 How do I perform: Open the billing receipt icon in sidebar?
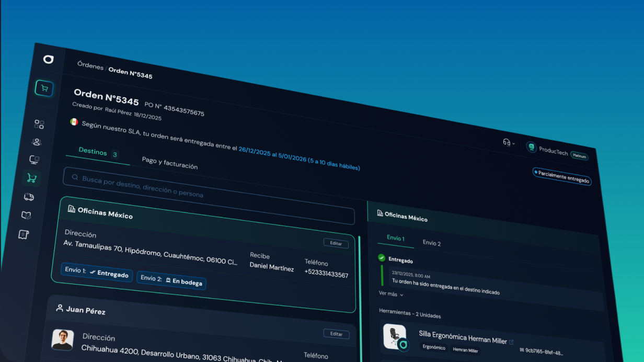(x=24, y=234)
